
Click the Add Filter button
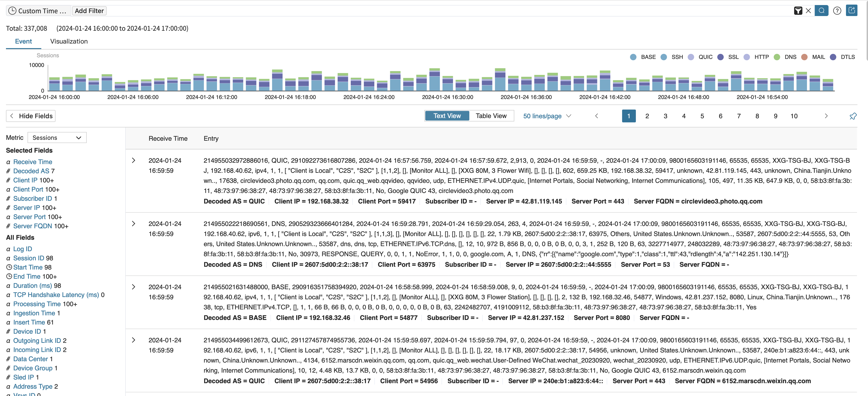(x=89, y=11)
